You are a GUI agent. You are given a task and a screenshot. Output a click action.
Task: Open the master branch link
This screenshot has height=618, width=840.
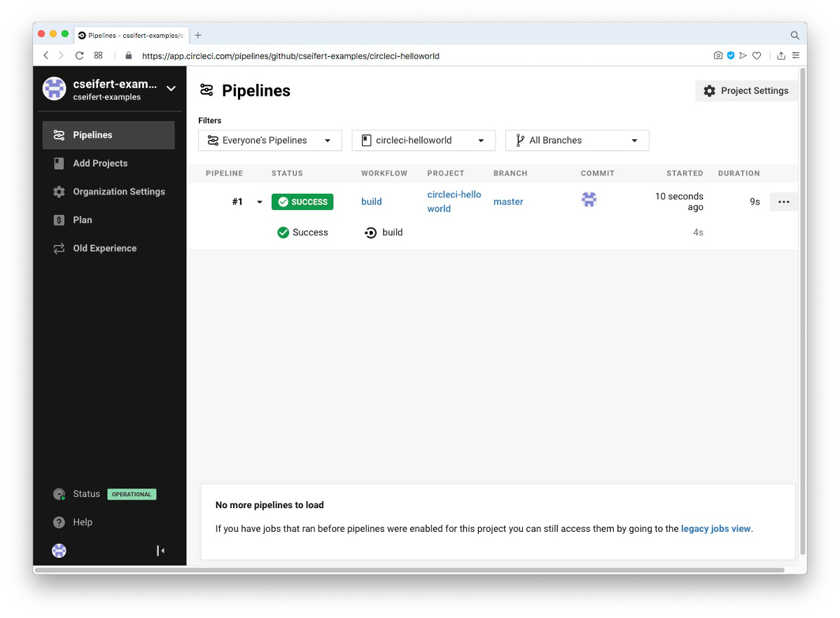click(x=508, y=202)
